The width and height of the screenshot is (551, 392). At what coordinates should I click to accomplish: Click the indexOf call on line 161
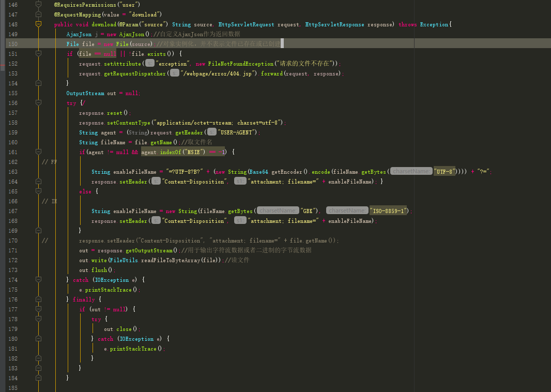(171, 152)
